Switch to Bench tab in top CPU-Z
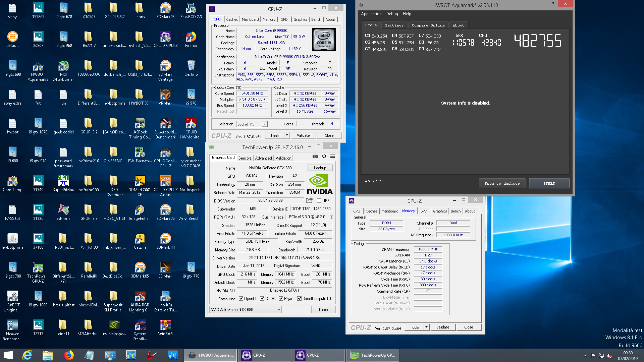The image size is (644, 362). pos(316,19)
